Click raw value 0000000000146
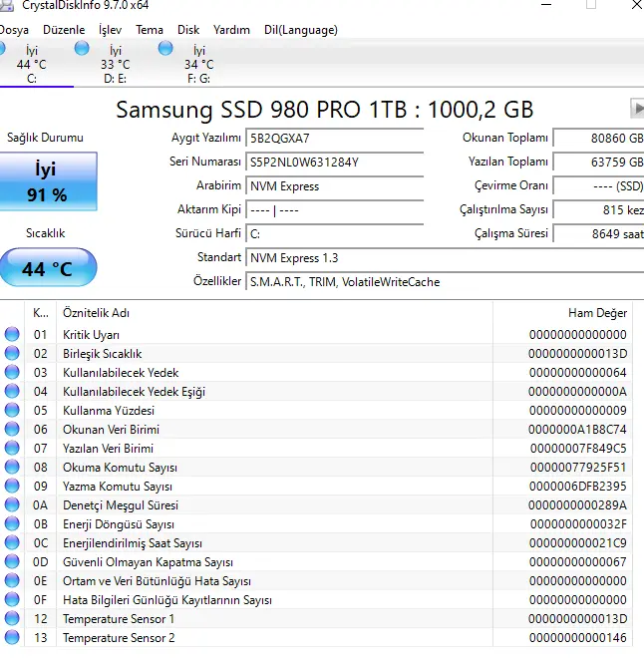 [x=578, y=638]
